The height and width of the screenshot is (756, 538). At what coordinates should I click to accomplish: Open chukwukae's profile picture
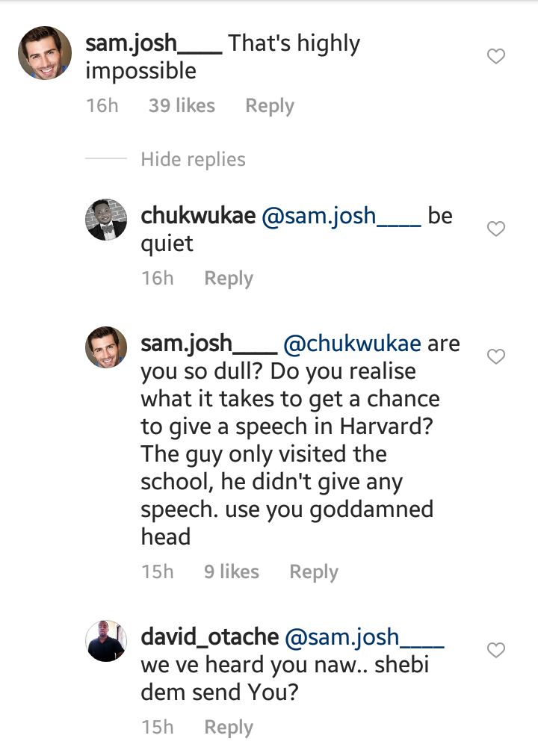[x=105, y=220]
